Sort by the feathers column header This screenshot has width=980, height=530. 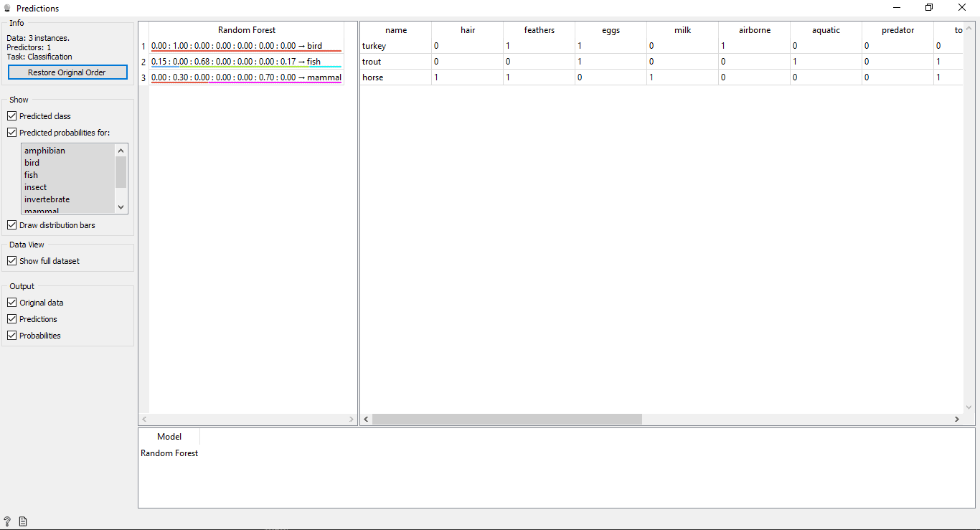pyautogui.click(x=539, y=30)
